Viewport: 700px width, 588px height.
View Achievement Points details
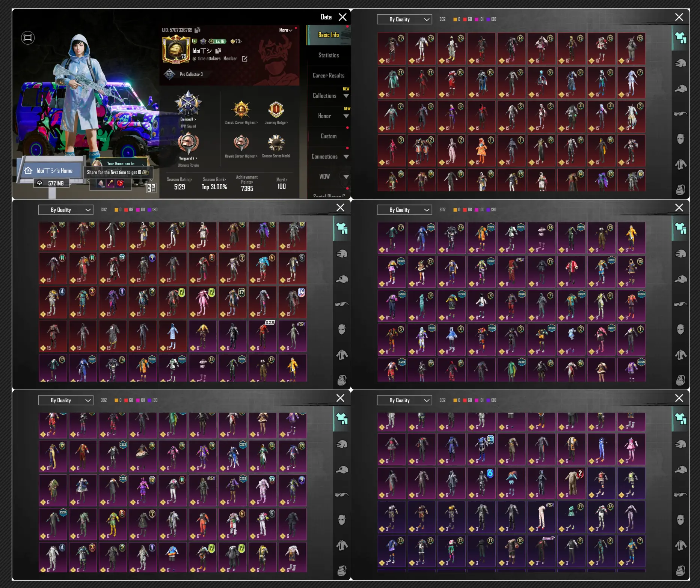[247, 183]
